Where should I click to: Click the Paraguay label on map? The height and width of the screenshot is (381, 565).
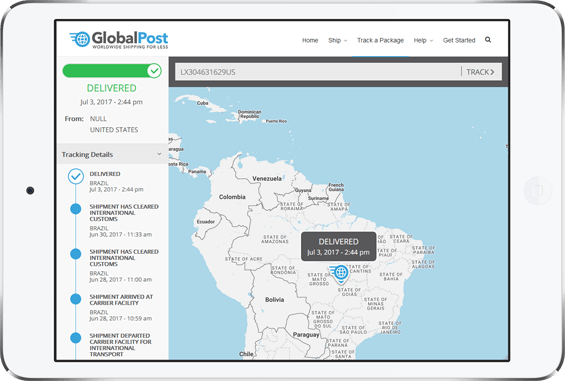pos(306,335)
